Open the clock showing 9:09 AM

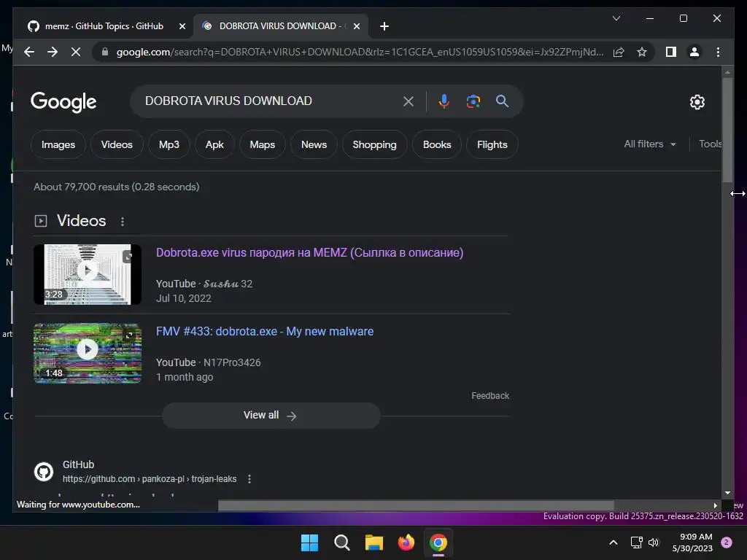[x=692, y=542]
